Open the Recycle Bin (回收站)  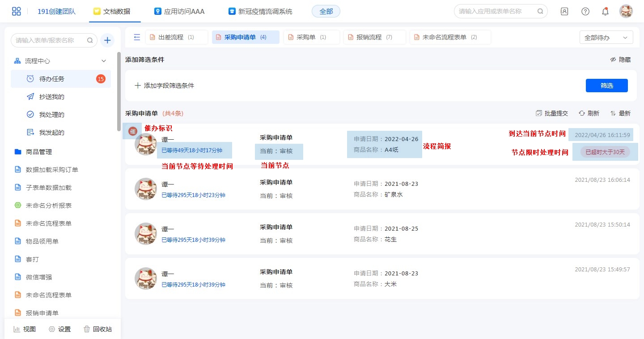tap(97, 329)
